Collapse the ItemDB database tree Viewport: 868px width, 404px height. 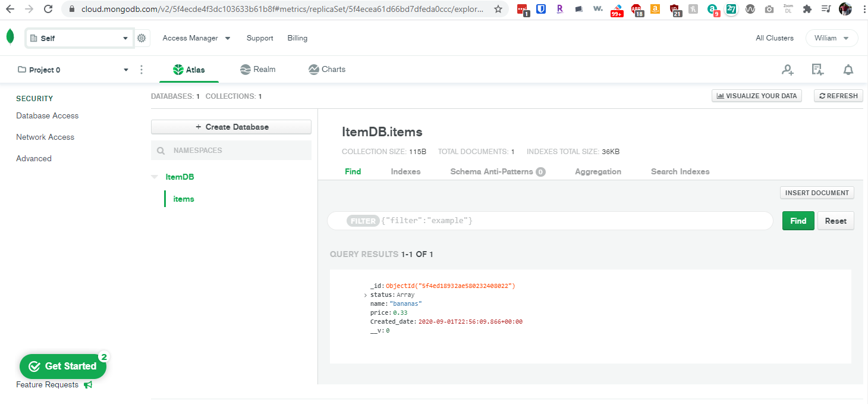tap(155, 177)
